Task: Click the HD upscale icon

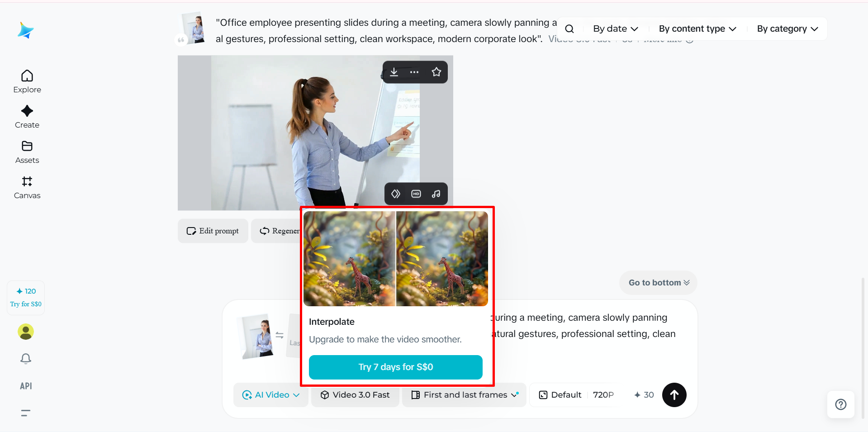Action: pyautogui.click(x=416, y=194)
